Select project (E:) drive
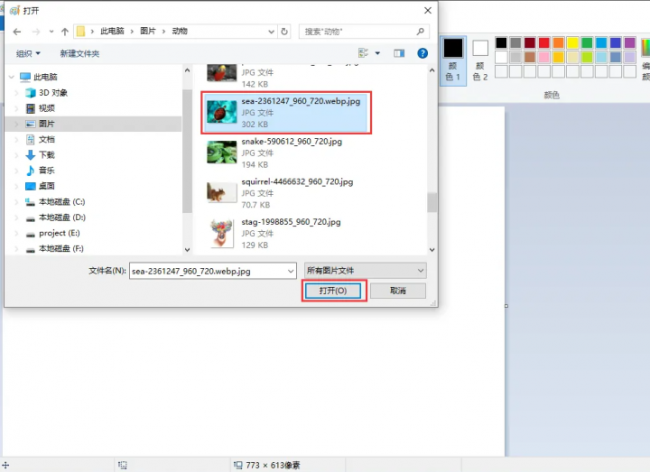The height and width of the screenshot is (472, 650). 59,233
